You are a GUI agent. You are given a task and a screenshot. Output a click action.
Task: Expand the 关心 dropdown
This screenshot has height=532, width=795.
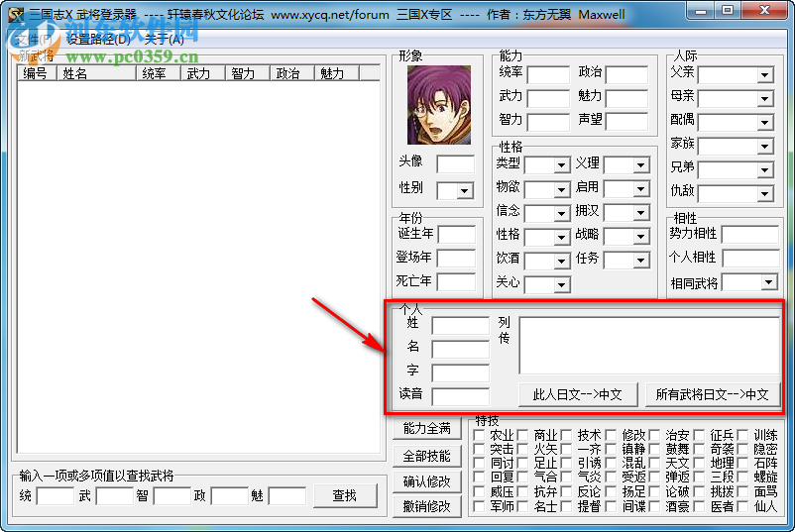561,284
